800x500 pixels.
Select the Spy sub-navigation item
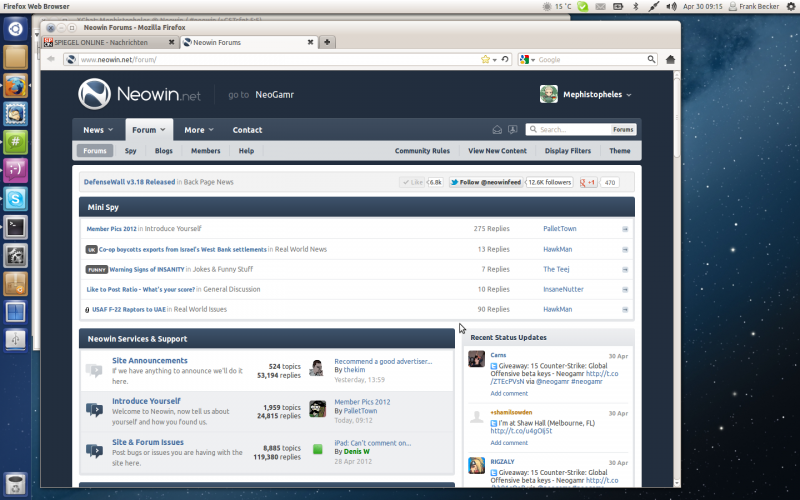click(x=131, y=151)
